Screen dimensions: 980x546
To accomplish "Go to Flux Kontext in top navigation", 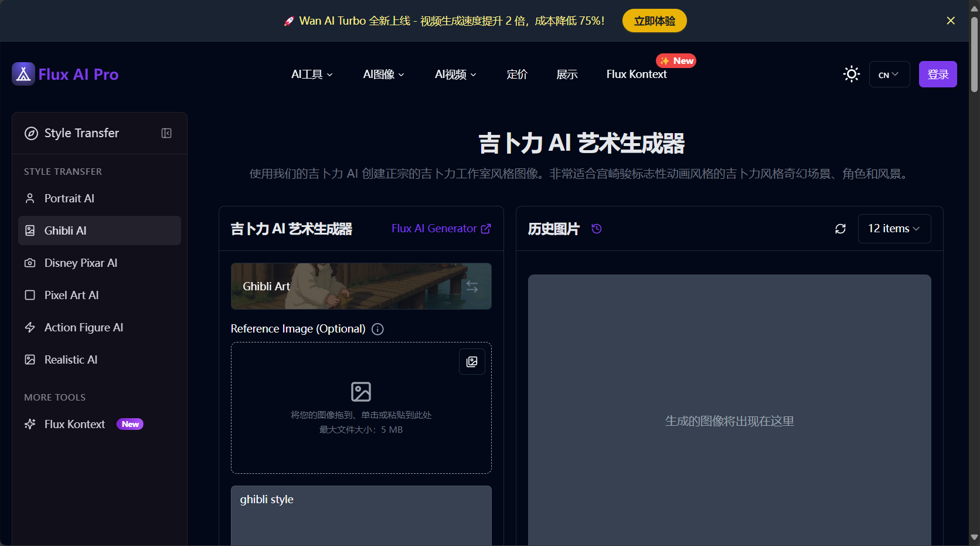I will point(637,74).
